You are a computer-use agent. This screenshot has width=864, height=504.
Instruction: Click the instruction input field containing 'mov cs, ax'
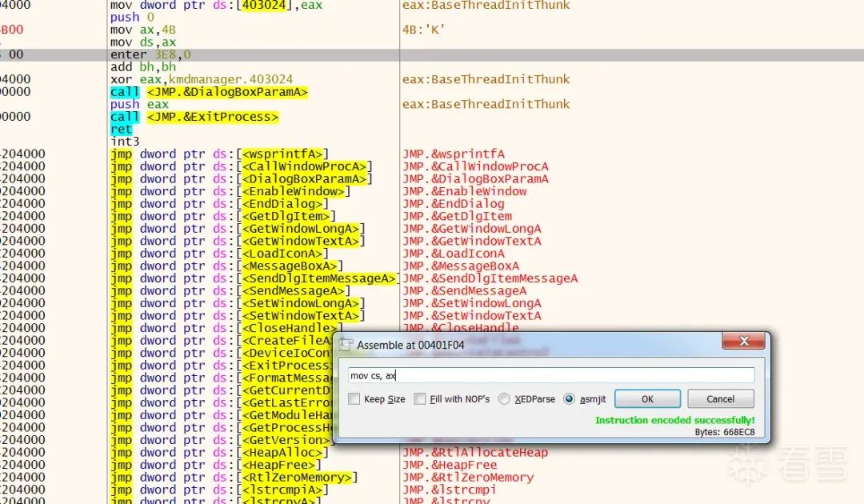tap(551, 376)
